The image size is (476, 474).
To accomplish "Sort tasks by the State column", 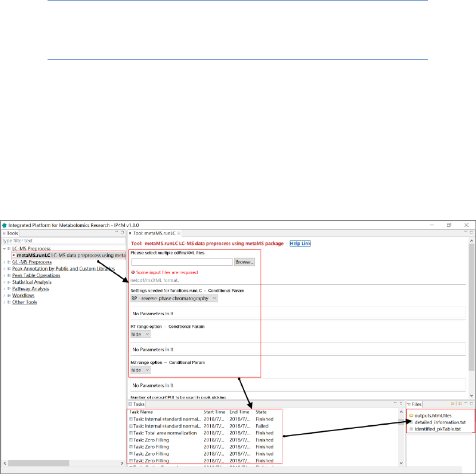I will [267, 412].
